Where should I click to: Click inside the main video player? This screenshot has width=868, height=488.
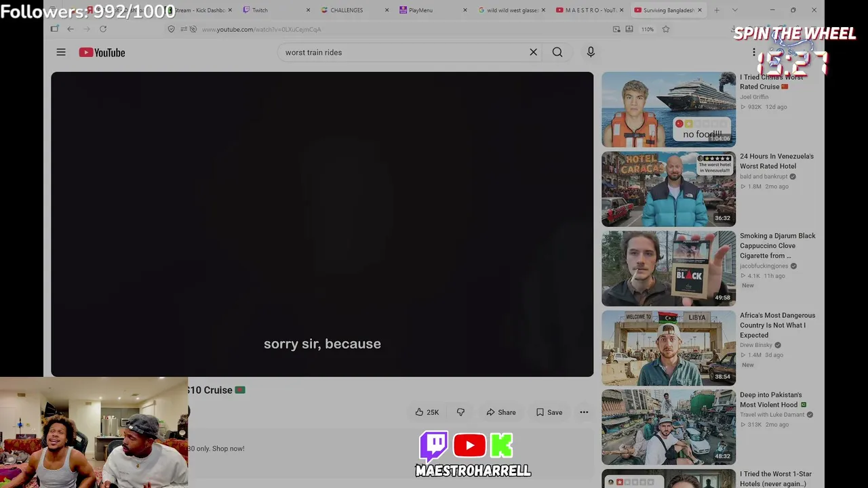[x=322, y=224]
